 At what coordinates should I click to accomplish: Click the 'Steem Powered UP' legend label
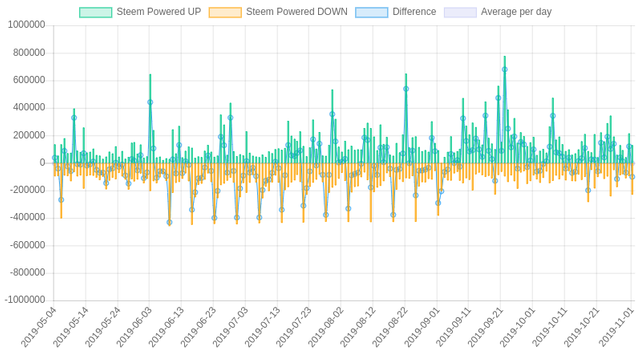pyautogui.click(x=159, y=12)
